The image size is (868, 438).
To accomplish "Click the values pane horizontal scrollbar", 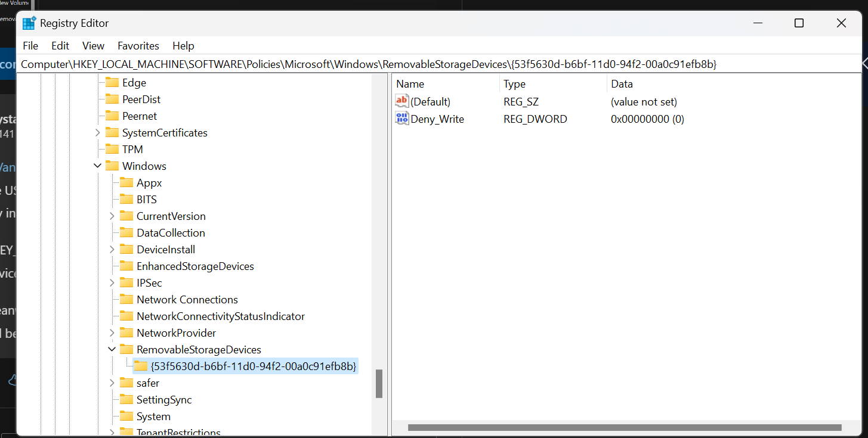I will click(625, 427).
